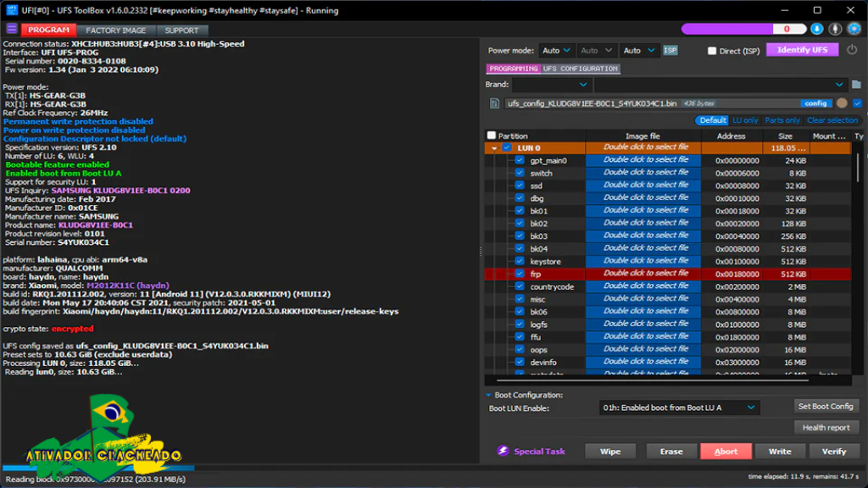
Task: Choose the Default selection filter
Action: click(712, 120)
